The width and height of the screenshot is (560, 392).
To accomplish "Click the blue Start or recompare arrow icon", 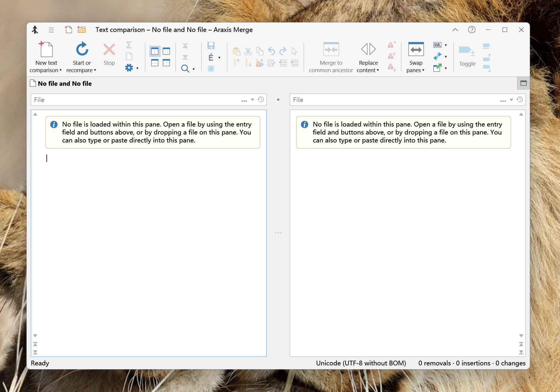I will (x=82, y=49).
